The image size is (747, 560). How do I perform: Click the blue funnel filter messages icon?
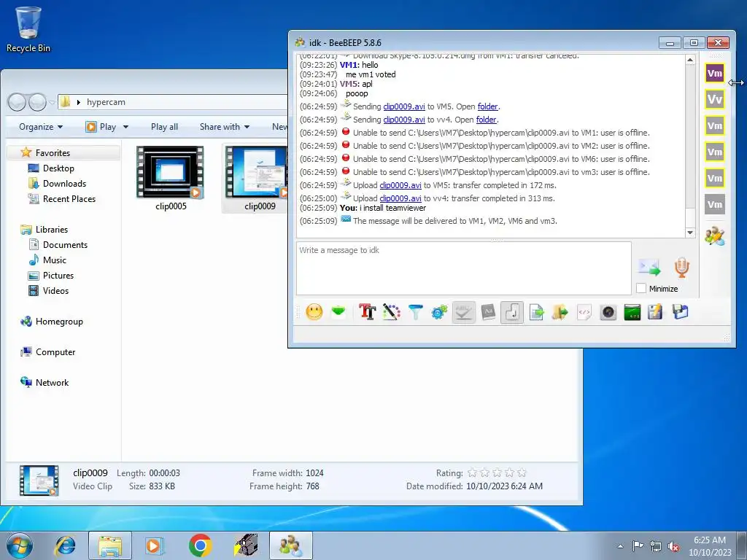pos(415,312)
